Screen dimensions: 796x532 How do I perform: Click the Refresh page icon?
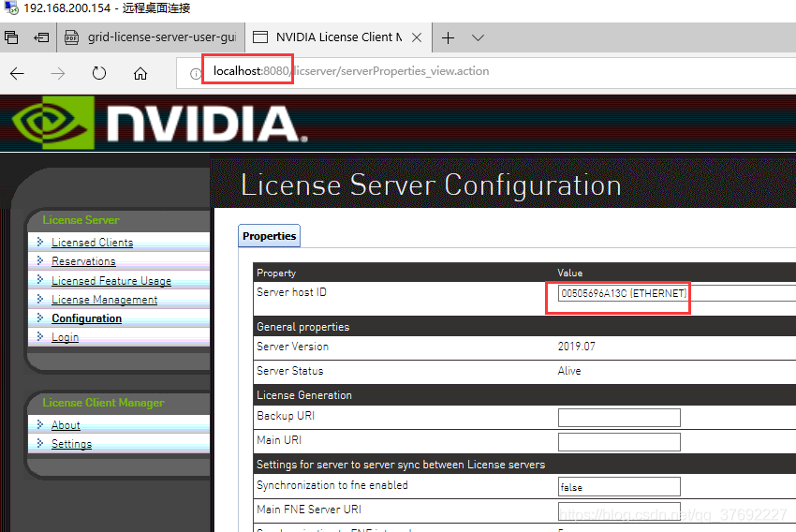pyautogui.click(x=99, y=74)
